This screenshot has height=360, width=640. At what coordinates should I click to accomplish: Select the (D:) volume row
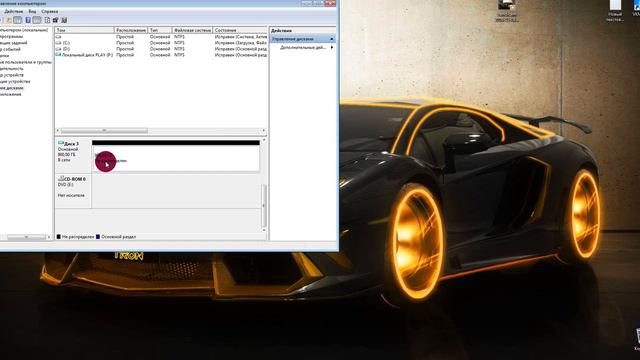tap(161, 49)
